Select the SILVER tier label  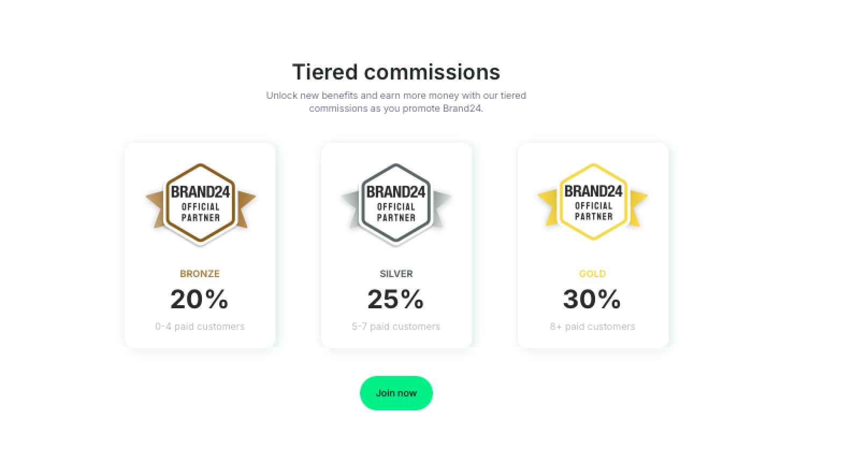(396, 273)
